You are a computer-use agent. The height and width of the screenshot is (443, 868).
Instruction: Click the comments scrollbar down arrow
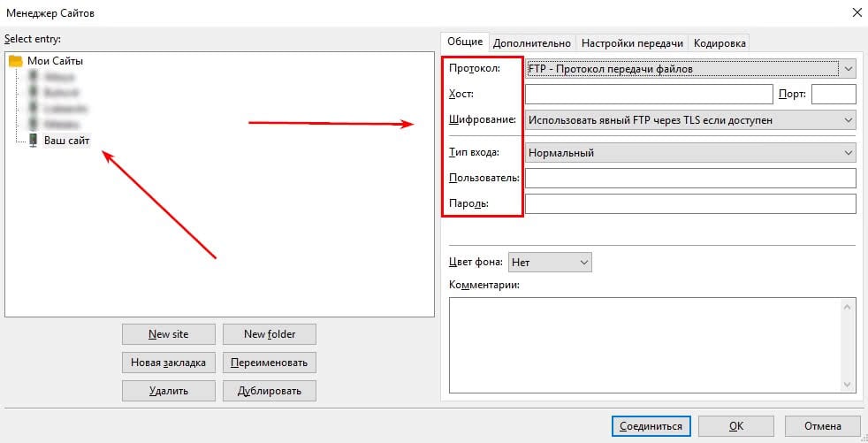848,385
